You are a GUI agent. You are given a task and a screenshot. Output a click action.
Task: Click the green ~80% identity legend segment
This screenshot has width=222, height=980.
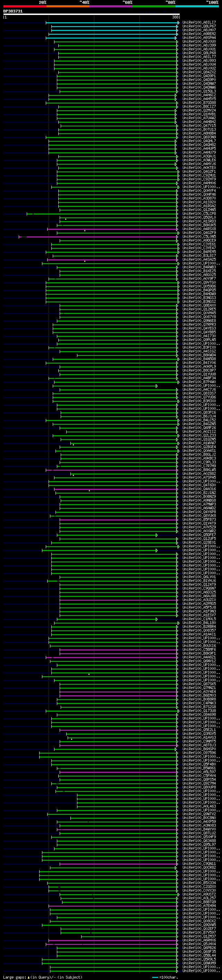[154, 6]
